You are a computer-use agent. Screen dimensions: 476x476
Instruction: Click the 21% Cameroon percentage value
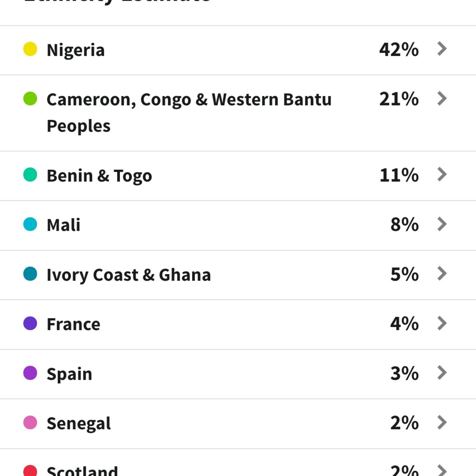point(399,99)
